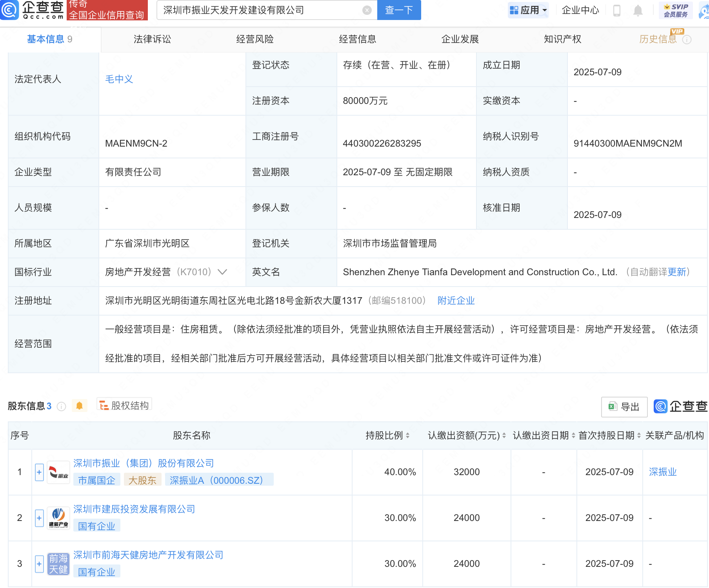Click the 前海天健 company logo icon

coord(58,564)
